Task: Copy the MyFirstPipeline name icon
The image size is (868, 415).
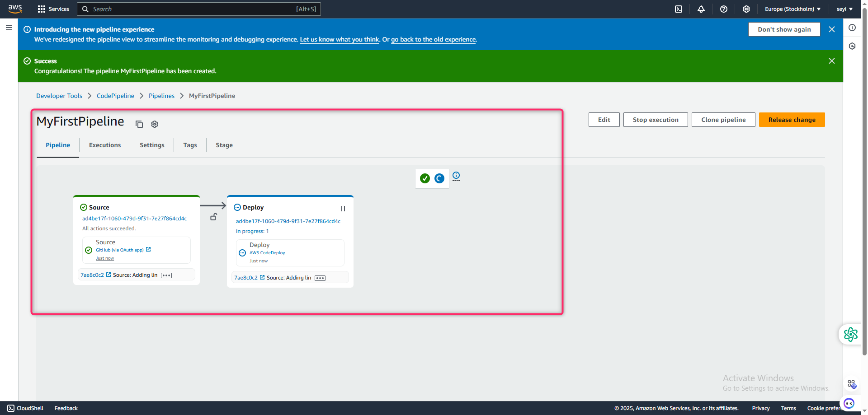Action: click(x=139, y=124)
